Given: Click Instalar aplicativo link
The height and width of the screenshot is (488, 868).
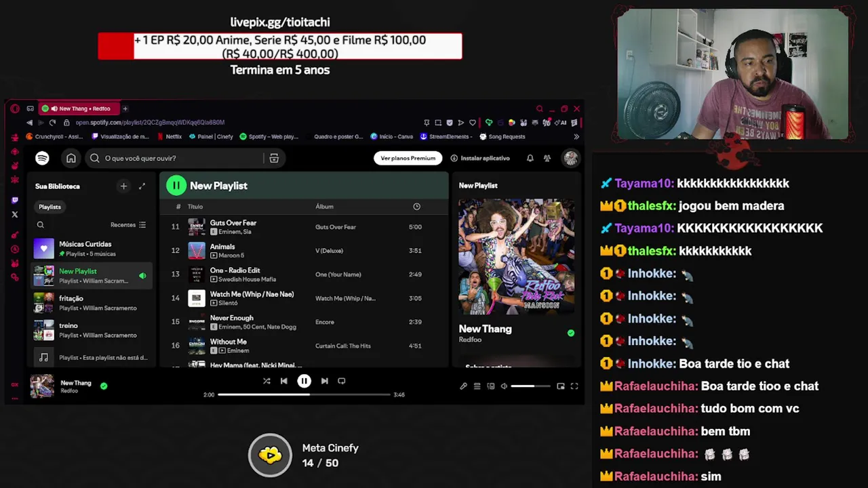Looking at the screenshot, I should point(480,158).
